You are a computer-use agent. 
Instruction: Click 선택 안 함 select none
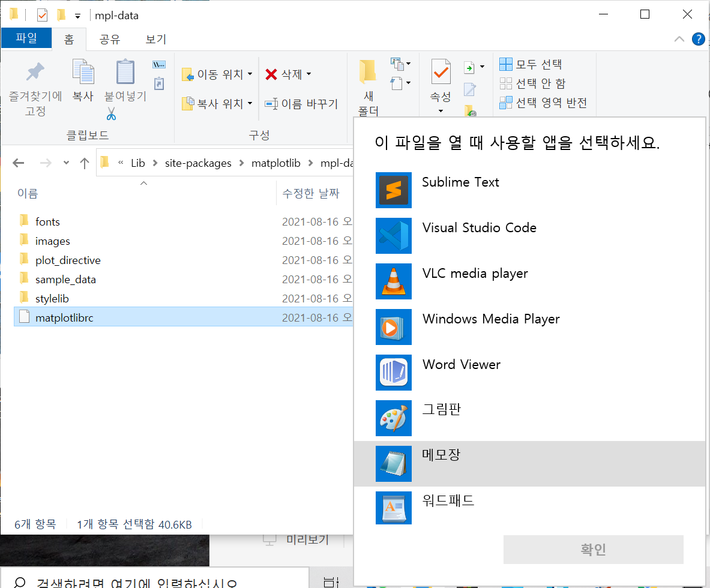[x=532, y=83]
